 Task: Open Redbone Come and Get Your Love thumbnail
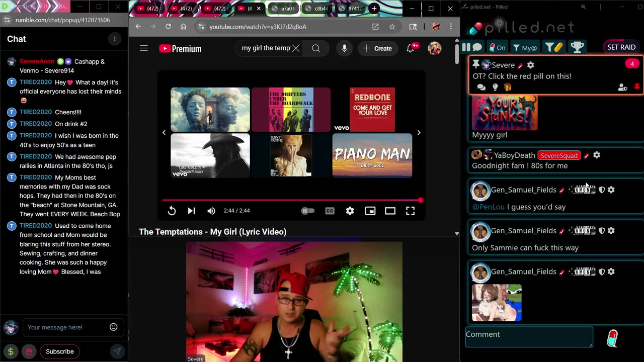(372, 110)
